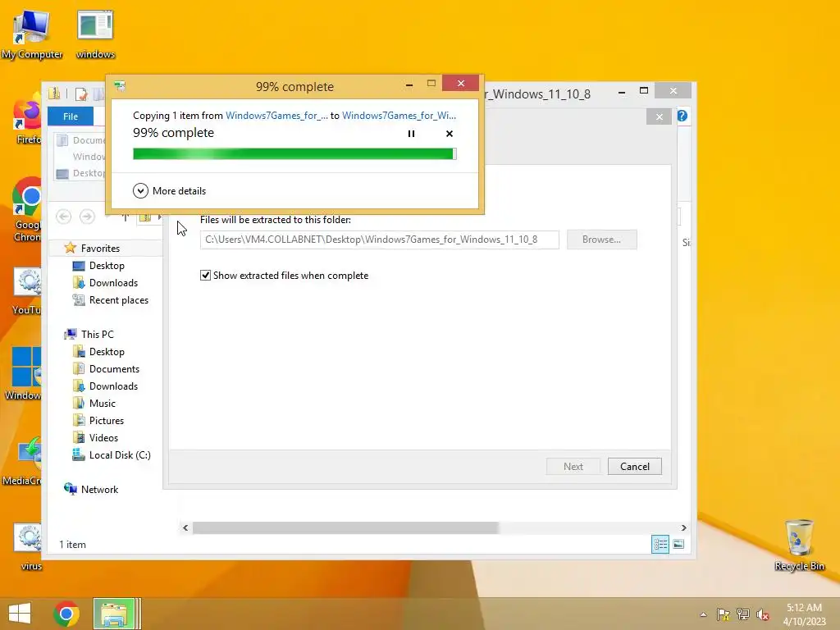Click the Explorer properties toolbar icon
840x630 pixels.
81,94
